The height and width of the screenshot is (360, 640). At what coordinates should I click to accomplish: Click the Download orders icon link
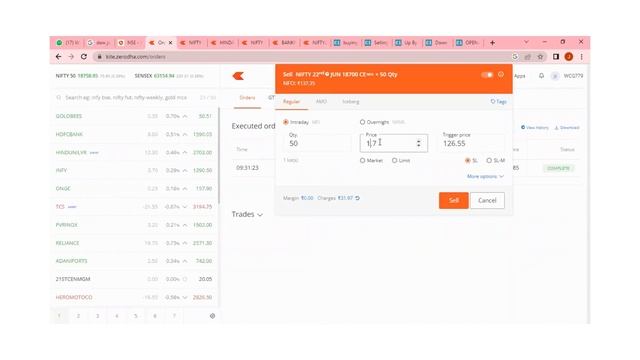point(567,128)
